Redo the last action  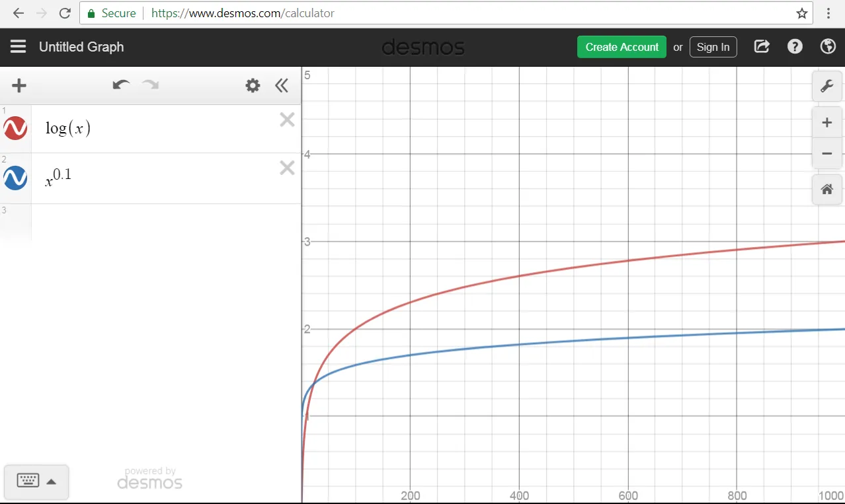[x=151, y=85]
